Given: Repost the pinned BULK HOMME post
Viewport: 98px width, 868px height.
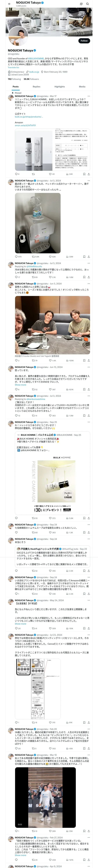Looking at the screenshot, I should (33, 174).
